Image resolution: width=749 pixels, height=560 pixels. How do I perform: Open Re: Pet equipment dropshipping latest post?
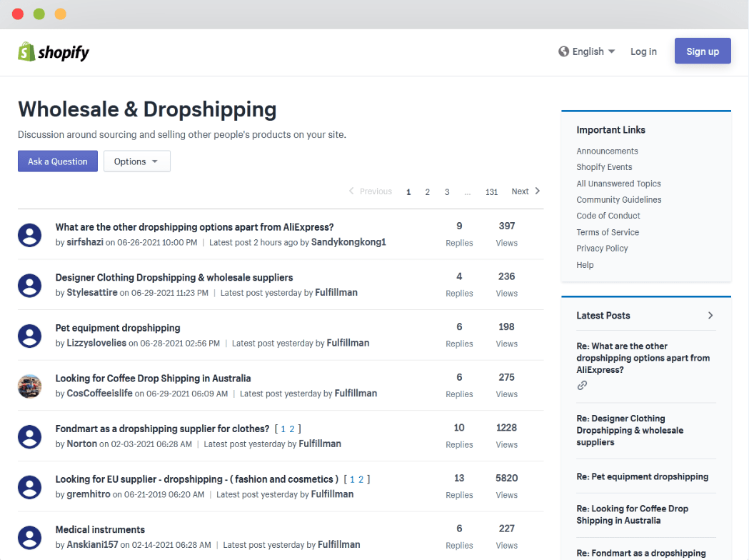coord(642,476)
